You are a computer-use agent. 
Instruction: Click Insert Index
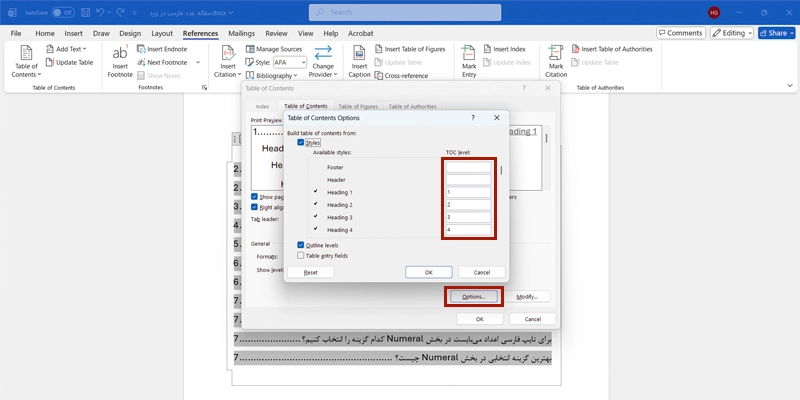504,49
